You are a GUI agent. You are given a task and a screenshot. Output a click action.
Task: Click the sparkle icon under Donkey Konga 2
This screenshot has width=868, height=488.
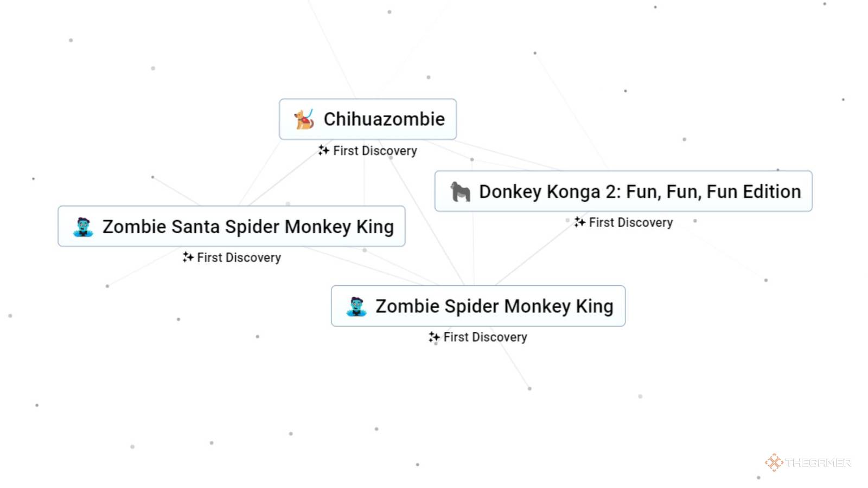point(579,222)
